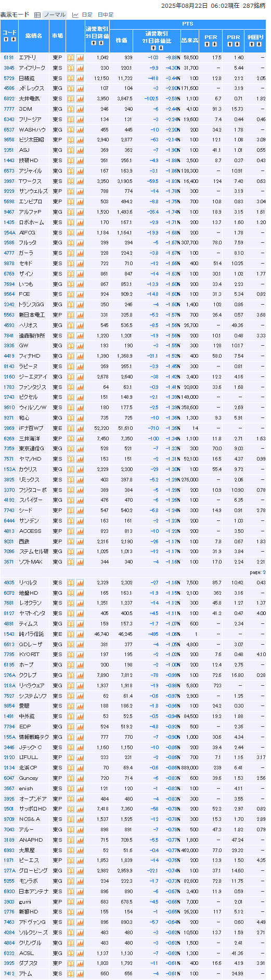This screenshot has height=980, width=271.
Task: Open stock code 3671 link
Action: coord(9,562)
